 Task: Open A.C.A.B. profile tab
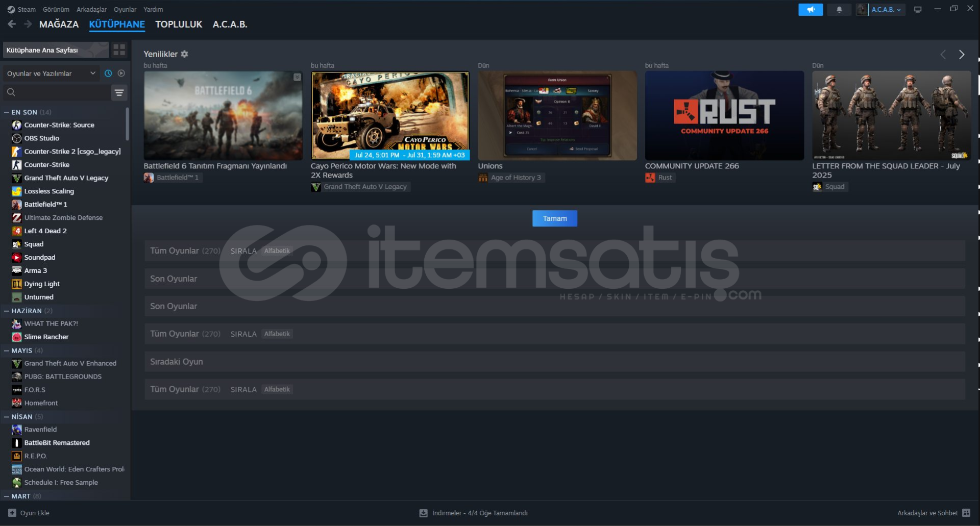(x=230, y=24)
